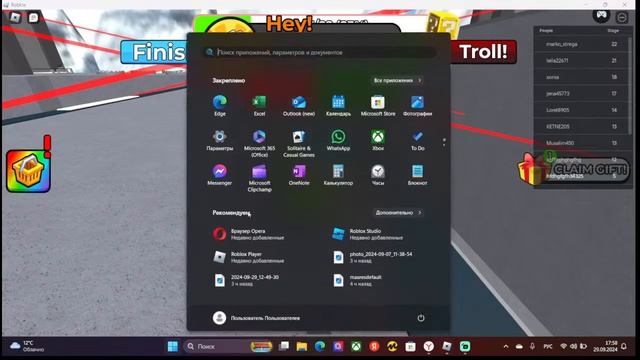Click the taskbar Поиск search box
640x360 pixels.
tap(228, 346)
